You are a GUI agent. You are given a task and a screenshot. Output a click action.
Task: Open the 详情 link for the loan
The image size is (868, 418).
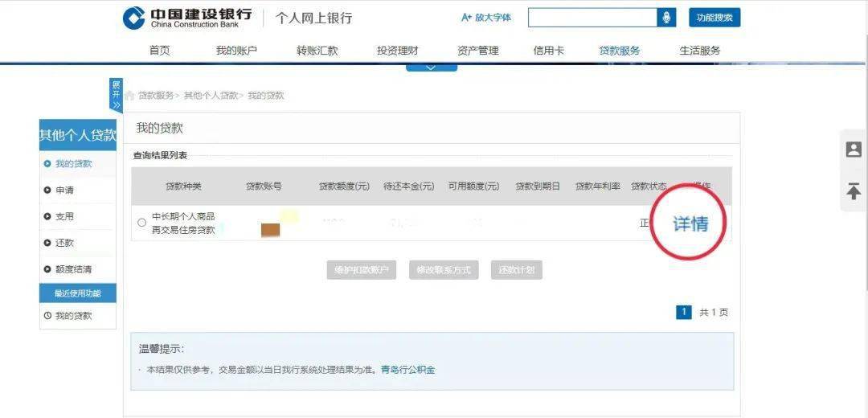tap(690, 223)
